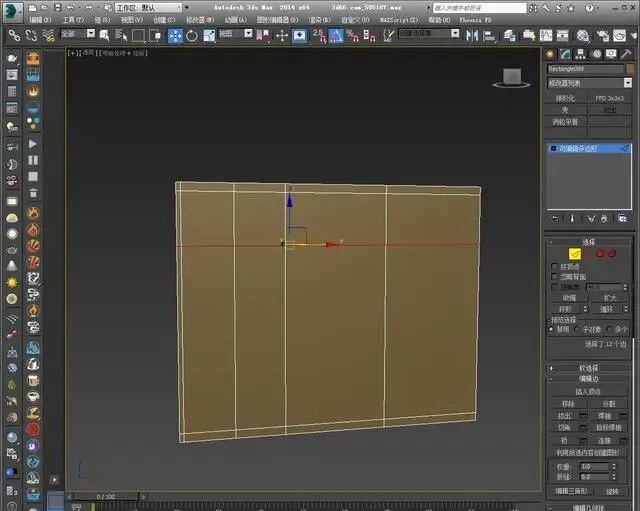The width and height of the screenshot is (640, 511).
Task: Toggle the Angle Snap icon
Action: pos(336,36)
